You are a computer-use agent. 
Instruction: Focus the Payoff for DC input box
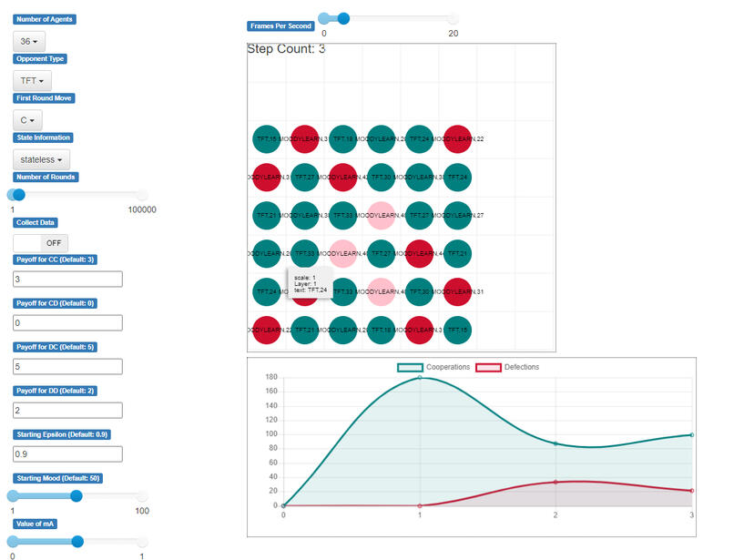pos(67,366)
